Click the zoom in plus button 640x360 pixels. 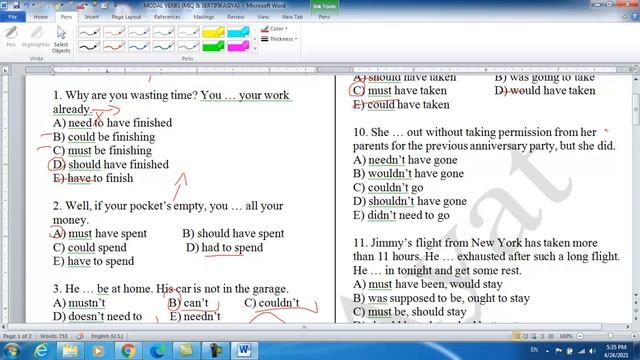pos(634,336)
